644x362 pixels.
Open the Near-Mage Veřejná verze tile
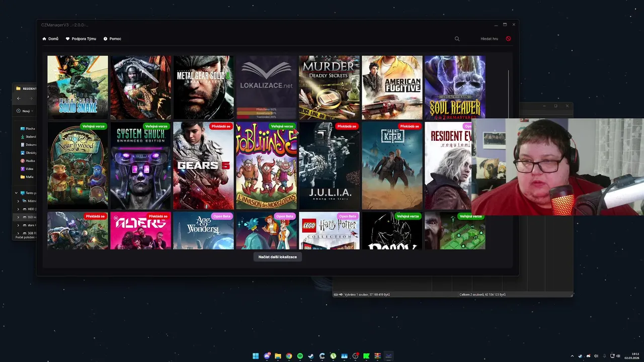[x=77, y=166]
